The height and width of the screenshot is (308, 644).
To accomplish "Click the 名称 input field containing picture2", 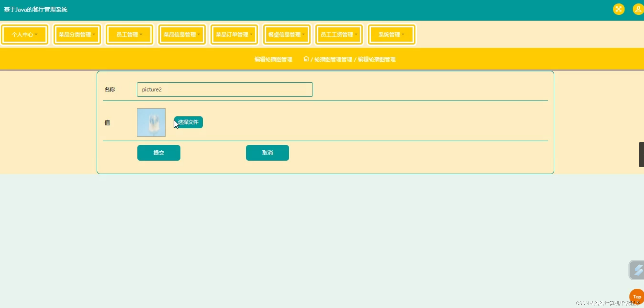I will (225, 90).
